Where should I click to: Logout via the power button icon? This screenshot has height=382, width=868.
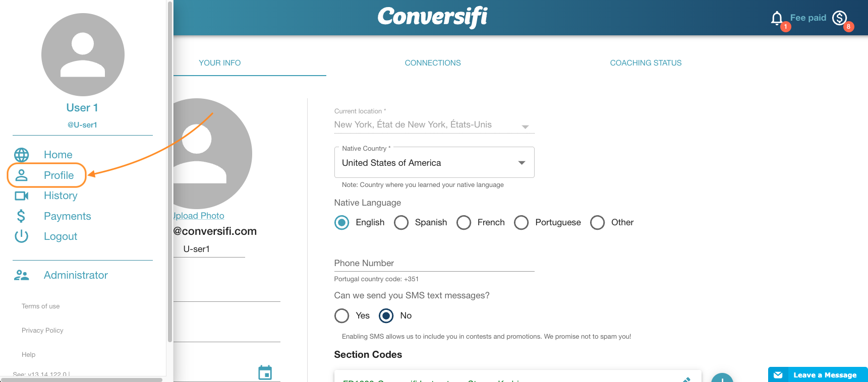point(21,236)
